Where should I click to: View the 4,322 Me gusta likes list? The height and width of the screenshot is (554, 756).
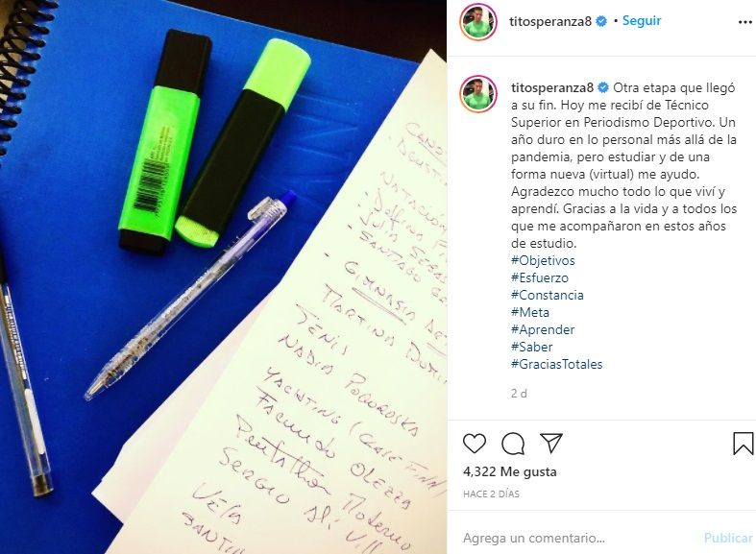click(510, 471)
